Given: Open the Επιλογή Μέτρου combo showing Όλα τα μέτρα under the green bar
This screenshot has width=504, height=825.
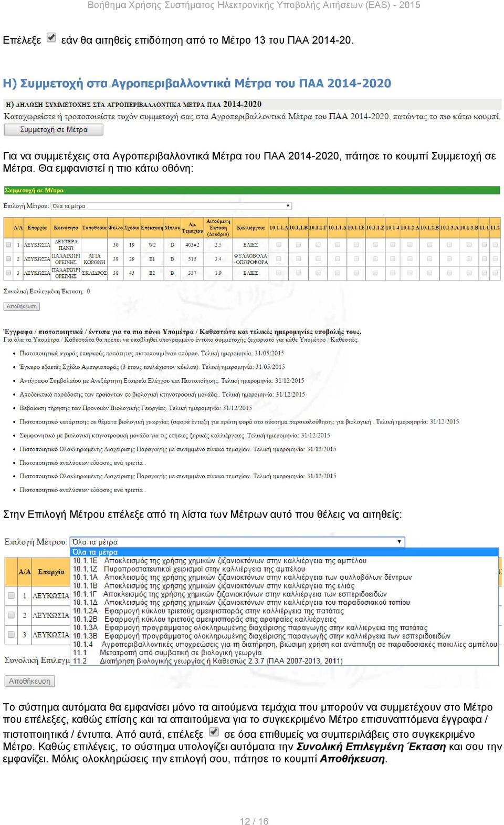Looking at the screenshot, I should point(171,206).
